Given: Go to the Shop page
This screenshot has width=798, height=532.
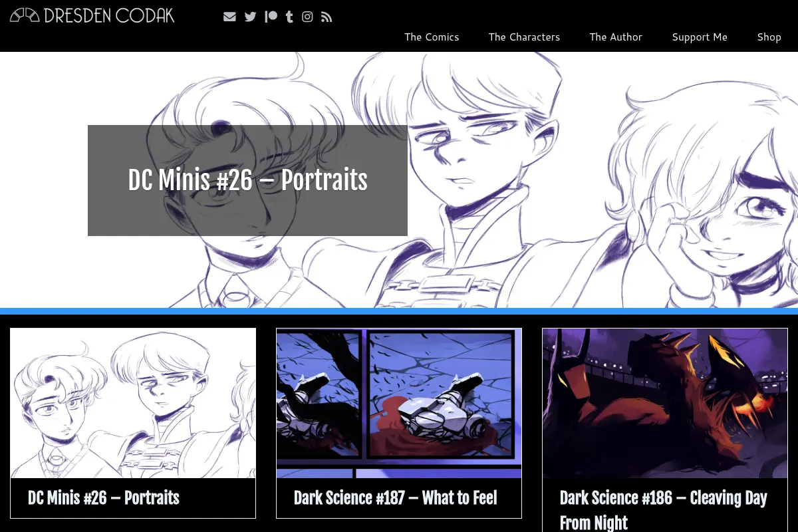Looking at the screenshot, I should tap(769, 37).
